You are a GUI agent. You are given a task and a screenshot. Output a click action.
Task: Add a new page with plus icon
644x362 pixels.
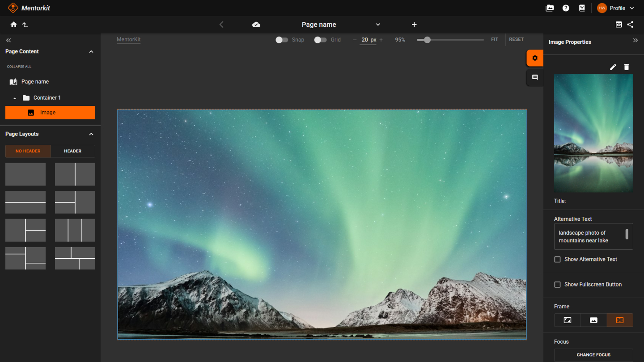pos(414,25)
